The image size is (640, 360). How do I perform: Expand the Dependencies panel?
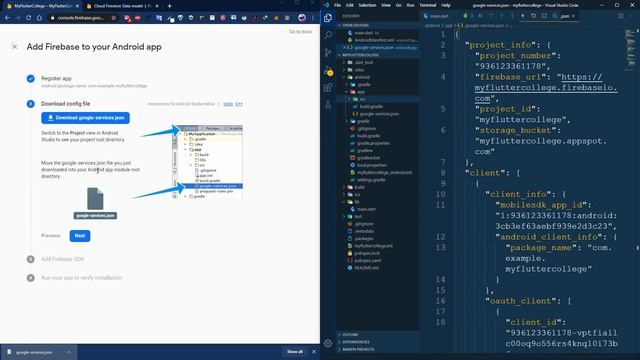coord(356,342)
